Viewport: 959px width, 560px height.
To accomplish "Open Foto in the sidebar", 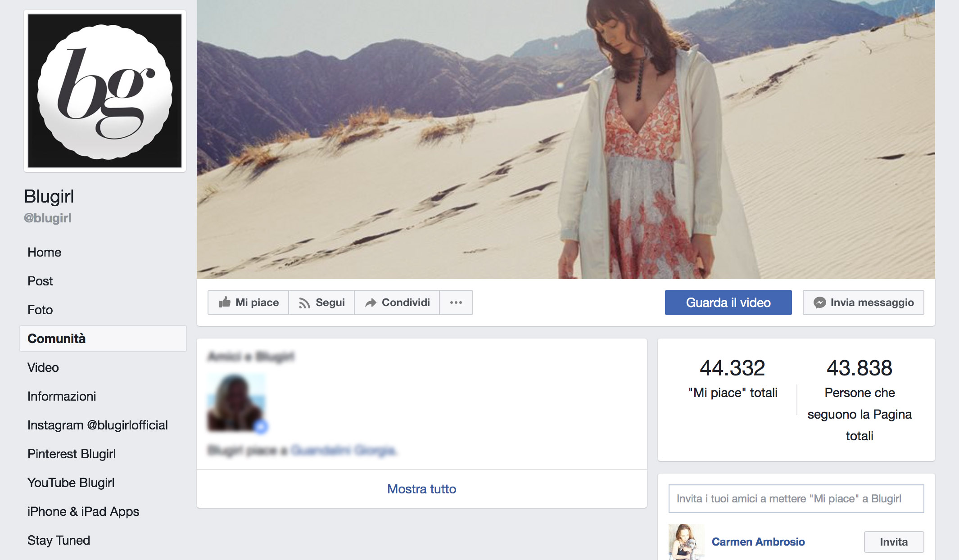I will point(40,310).
